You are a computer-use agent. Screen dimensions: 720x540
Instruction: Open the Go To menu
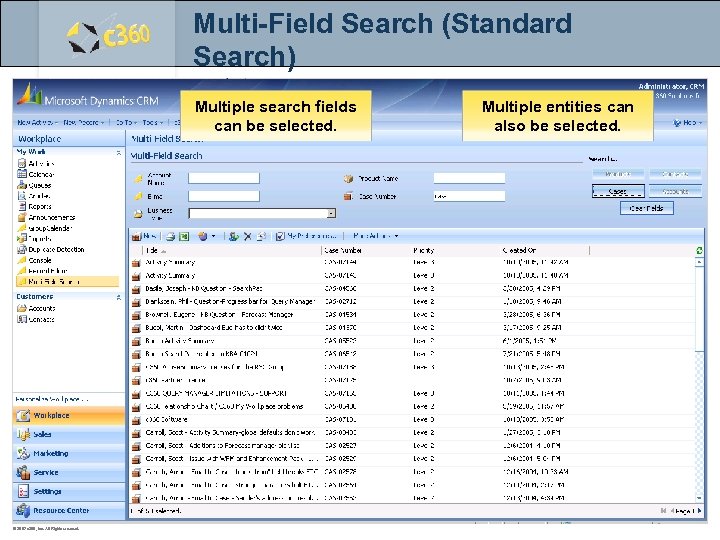126,123
